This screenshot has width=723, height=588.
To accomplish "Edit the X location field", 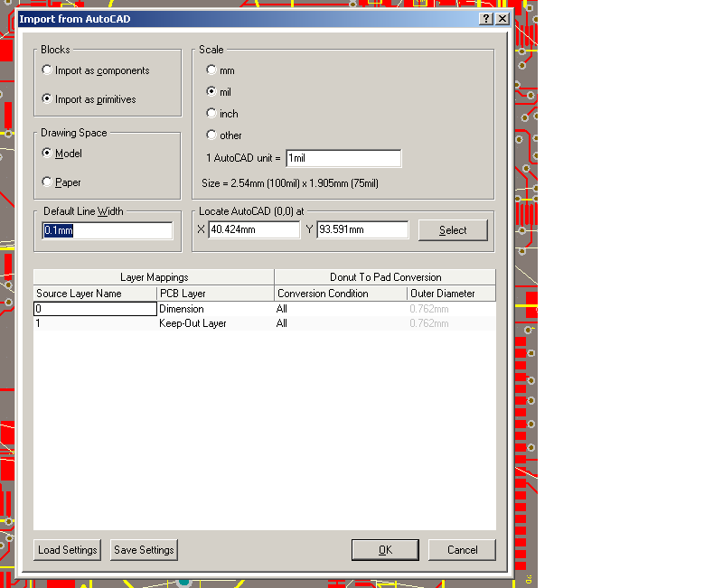I will point(254,229).
